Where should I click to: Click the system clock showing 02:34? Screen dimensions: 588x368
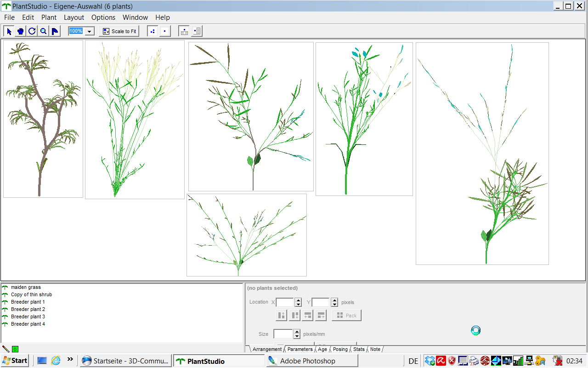point(575,361)
